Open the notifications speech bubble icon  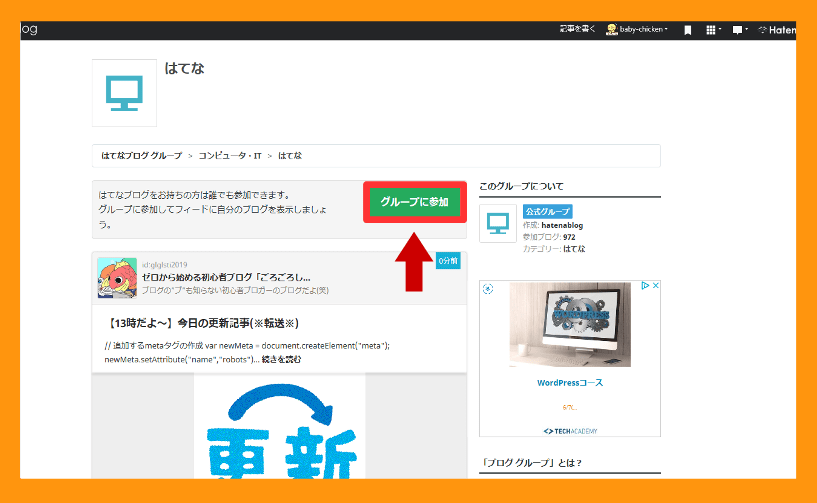[x=739, y=30]
